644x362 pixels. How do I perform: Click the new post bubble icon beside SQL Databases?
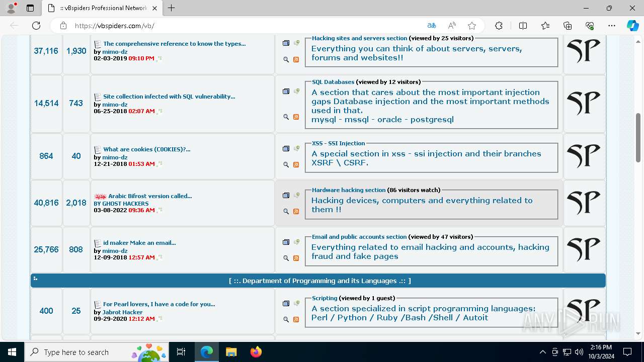click(297, 91)
